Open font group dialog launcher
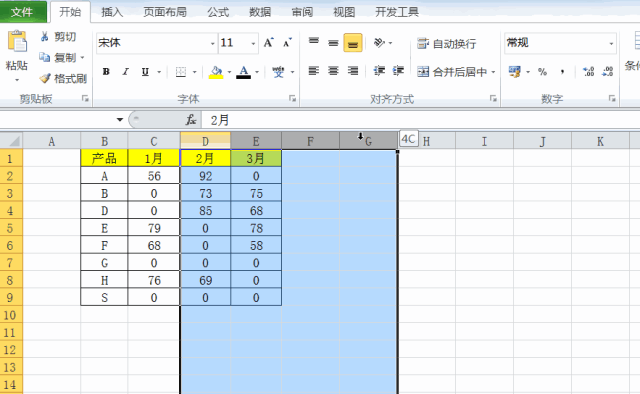 292,98
